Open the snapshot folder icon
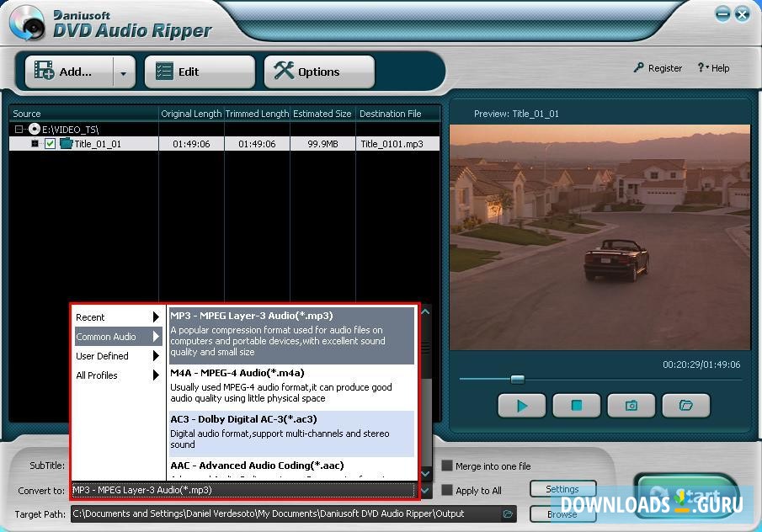This screenshot has width=762, height=532. [x=686, y=406]
